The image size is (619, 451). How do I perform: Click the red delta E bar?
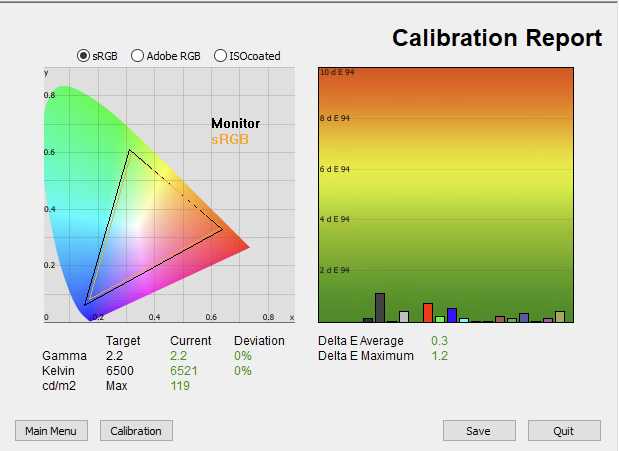(428, 313)
